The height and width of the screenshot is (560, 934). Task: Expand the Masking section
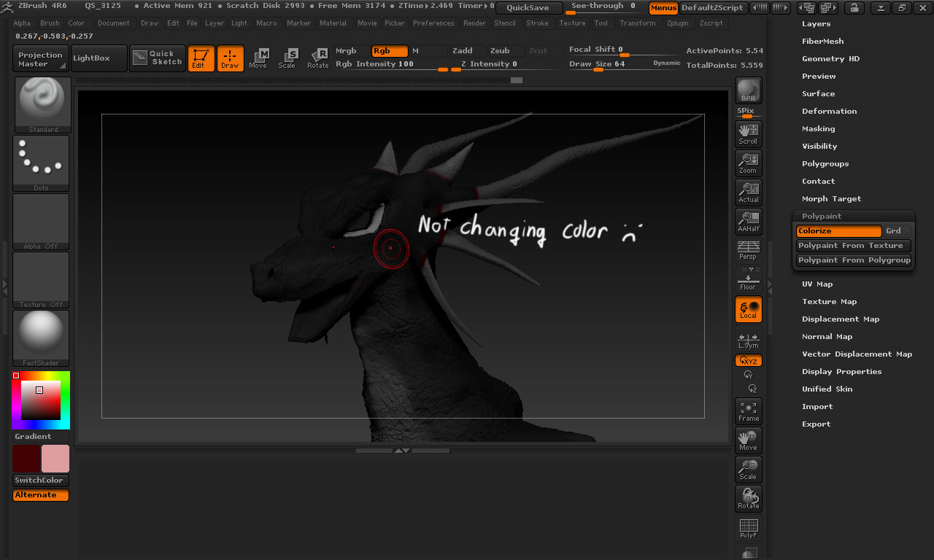[x=819, y=128]
